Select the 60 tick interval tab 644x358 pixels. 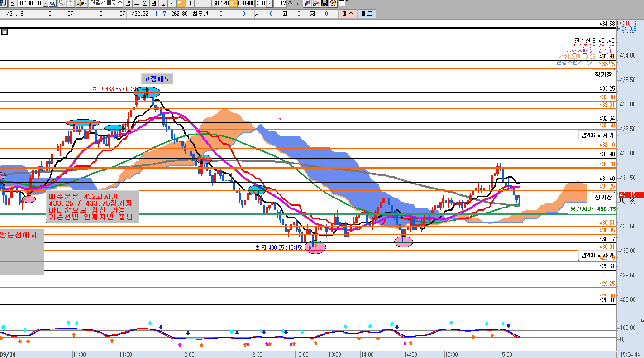(216, 4)
